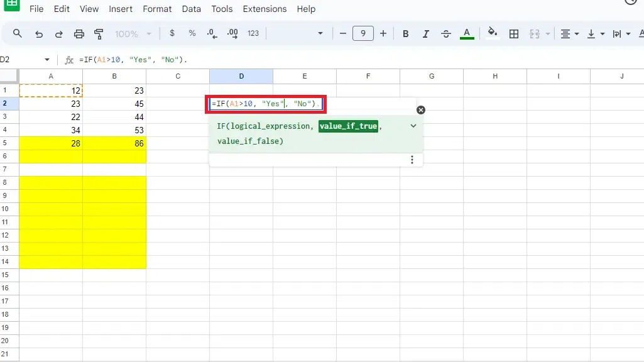Print the spreadsheet
Screen dimensions: 644x362
79,34
